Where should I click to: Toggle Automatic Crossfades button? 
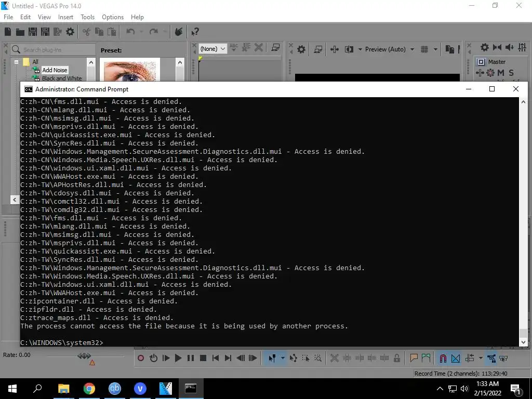point(456,358)
